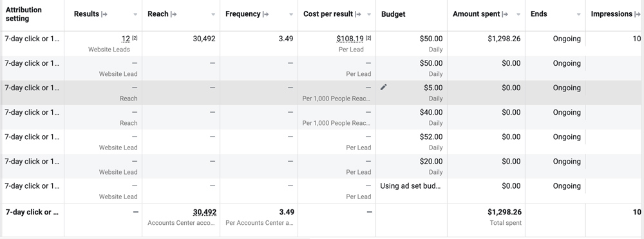Screen dimensions: 644x239
Task: Click the $108.19 cost per lead value
Action: click(x=350, y=39)
